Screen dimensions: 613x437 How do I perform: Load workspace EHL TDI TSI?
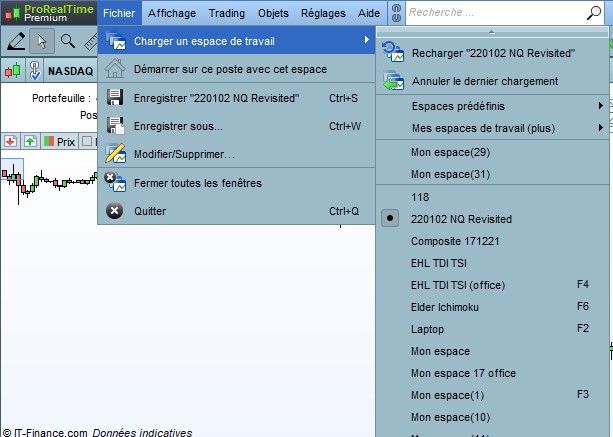click(492, 263)
